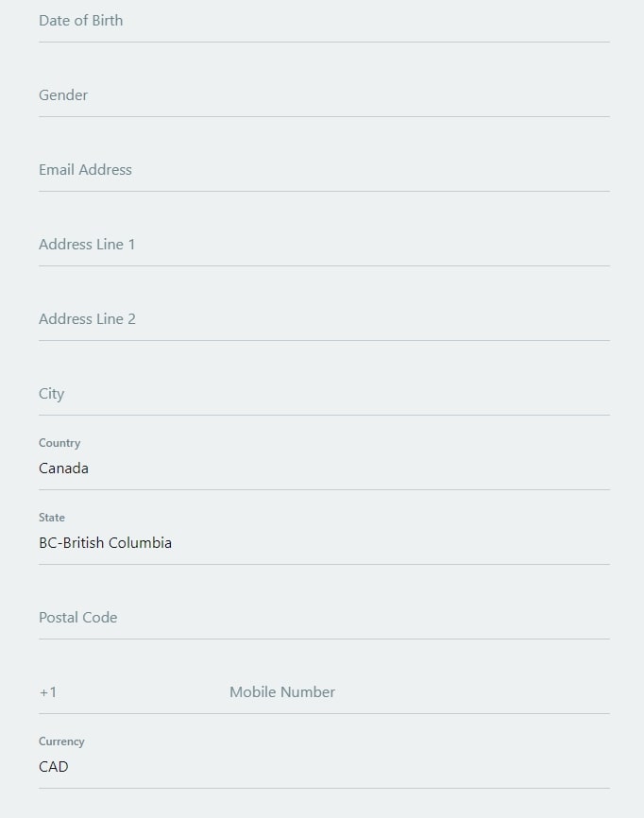Screen dimensions: 644x818
Task: Open the Currency dropdown showing CAD
Action: point(283,766)
